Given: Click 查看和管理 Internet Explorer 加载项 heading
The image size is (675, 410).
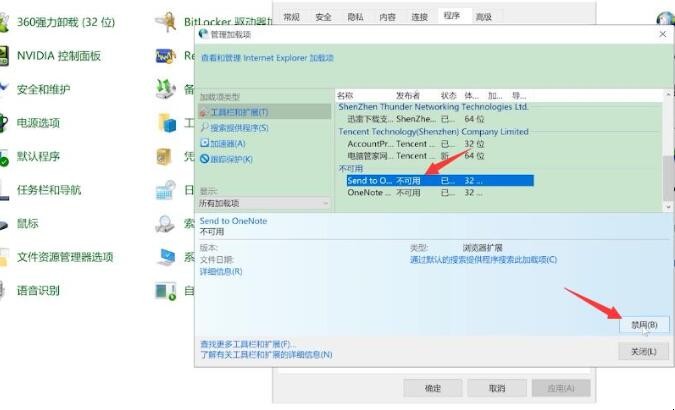Looking at the screenshot, I should 267,58.
